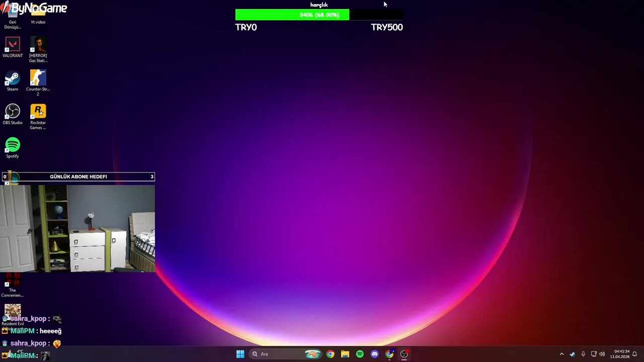Click the Ara search box in taskbar
This screenshot has width=644, height=362.
[x=286, y=354]
